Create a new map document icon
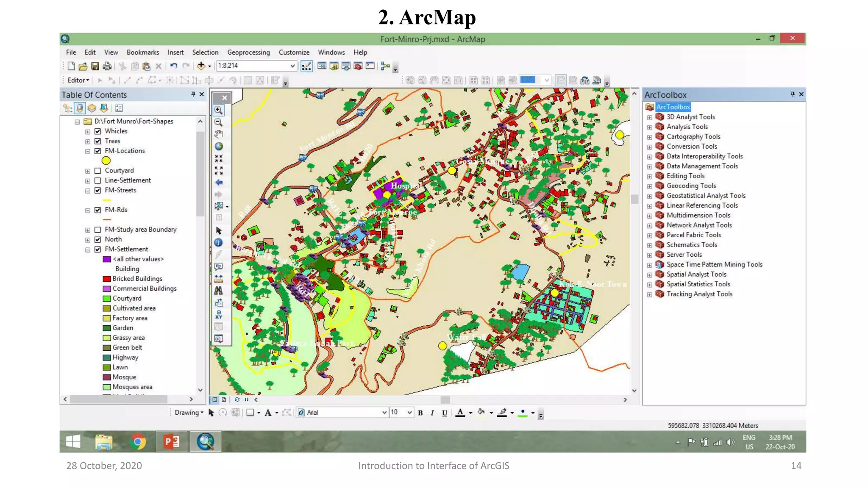Screen dimensions: 868x488 click(x=71, y=66)
